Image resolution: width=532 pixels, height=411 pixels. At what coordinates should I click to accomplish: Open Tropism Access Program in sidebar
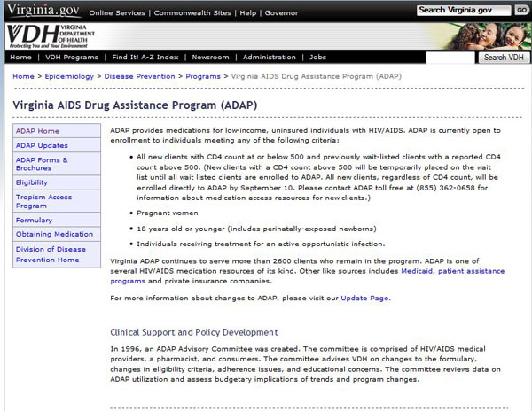(x=57, y=201)
